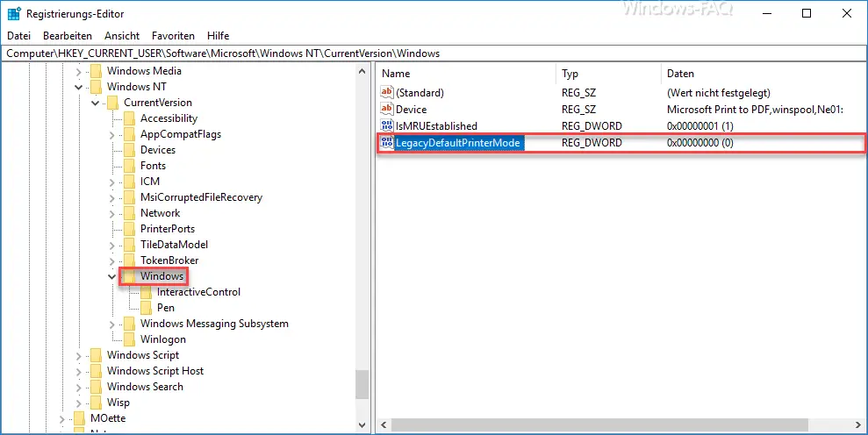Select the Device value name
The width and height of the screenshot is (868, 435).
coord(412,110)
